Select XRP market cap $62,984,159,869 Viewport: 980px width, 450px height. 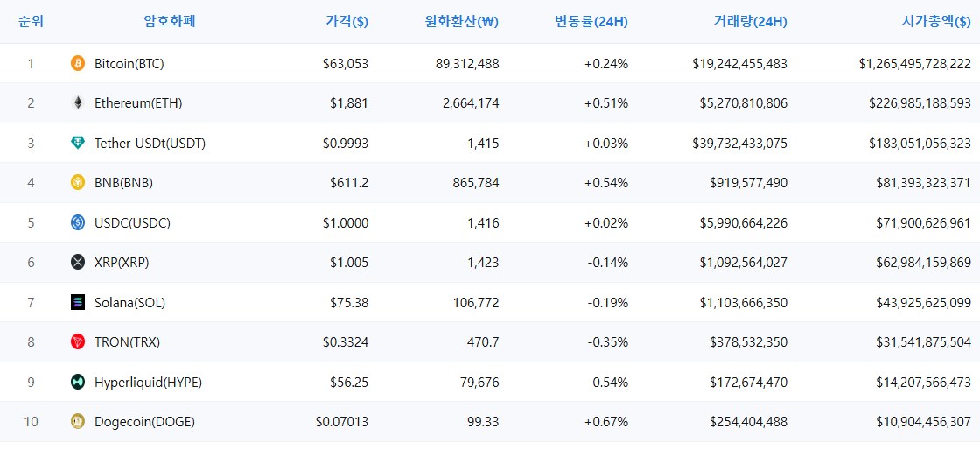point(924,263)
